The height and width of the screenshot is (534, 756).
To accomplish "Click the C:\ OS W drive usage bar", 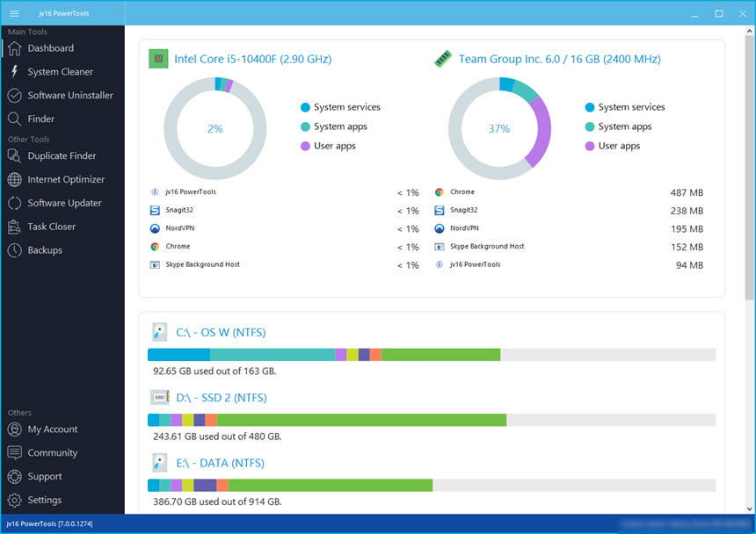I will [432, 355].
